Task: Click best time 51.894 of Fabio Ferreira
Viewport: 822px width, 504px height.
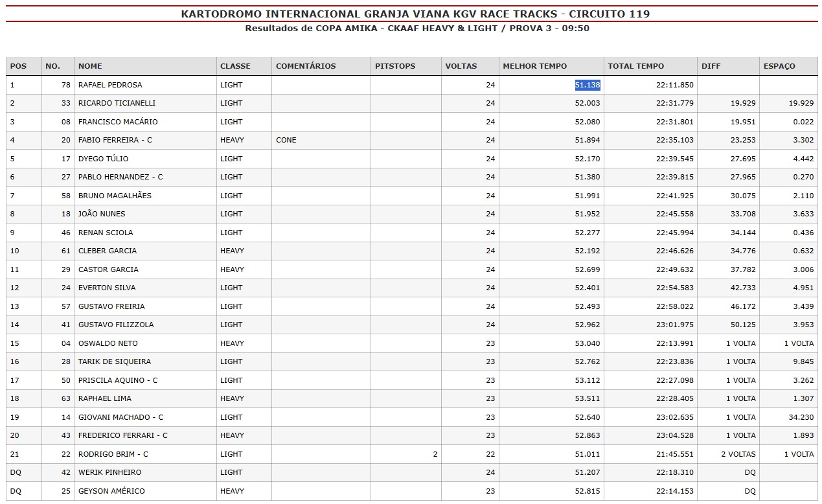Action: 588,140
